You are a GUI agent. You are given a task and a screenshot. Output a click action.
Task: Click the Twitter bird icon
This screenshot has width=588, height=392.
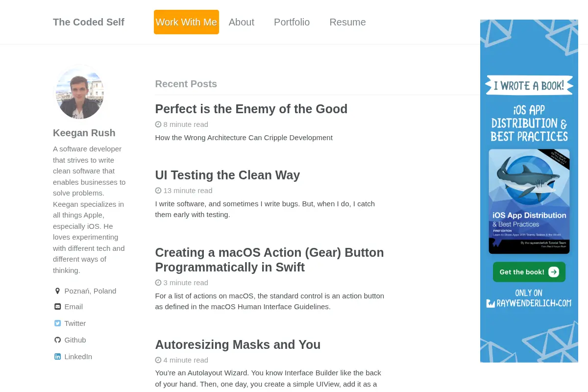point(57,323)
